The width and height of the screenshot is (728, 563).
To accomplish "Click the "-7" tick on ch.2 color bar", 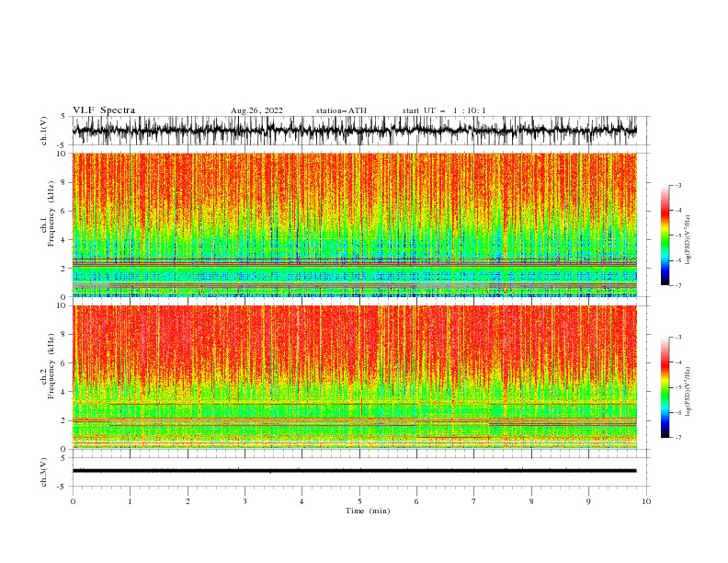I will [x=677, y=438].
